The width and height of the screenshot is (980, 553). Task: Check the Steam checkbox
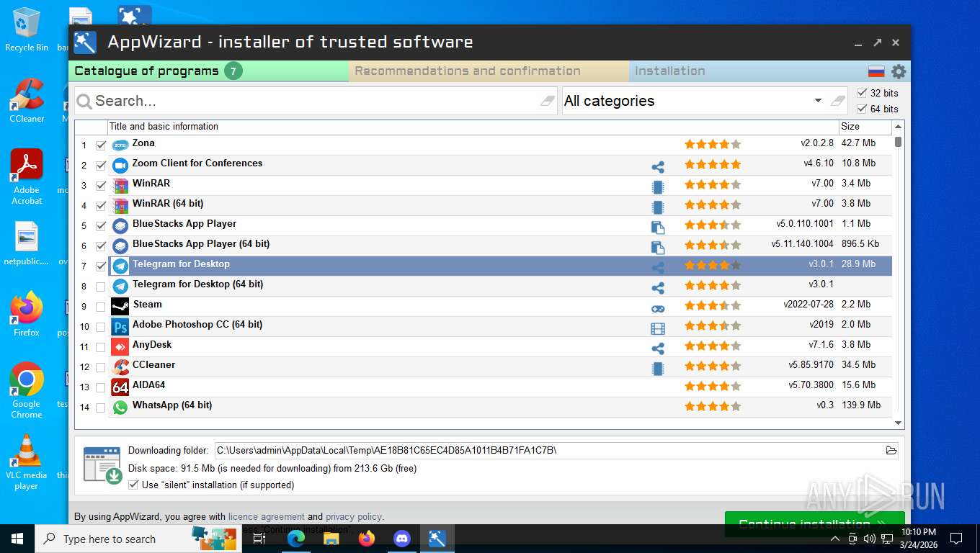tap(101, 307)
